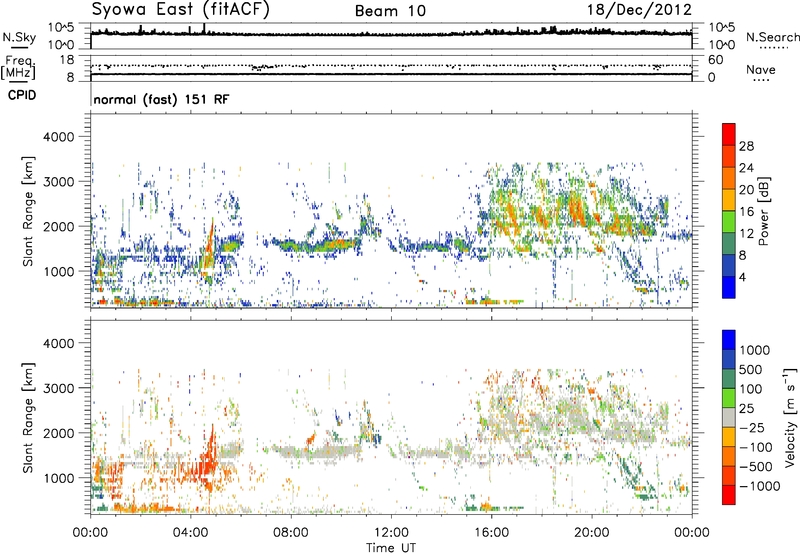Click the "2000" range tick of the power panel
This screenshot has height=554, width=800.
[x=58, y=226]
